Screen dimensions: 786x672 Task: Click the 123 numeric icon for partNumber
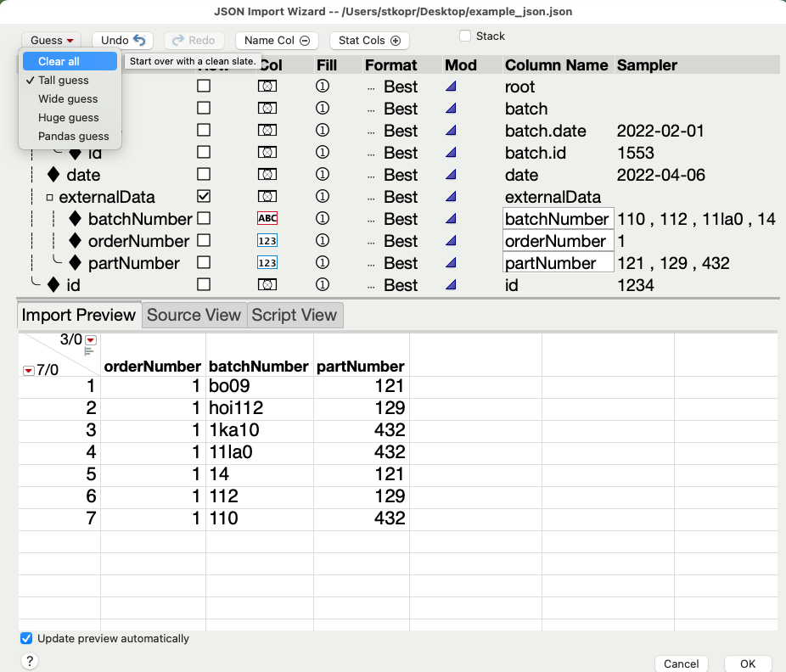(268, 263)
